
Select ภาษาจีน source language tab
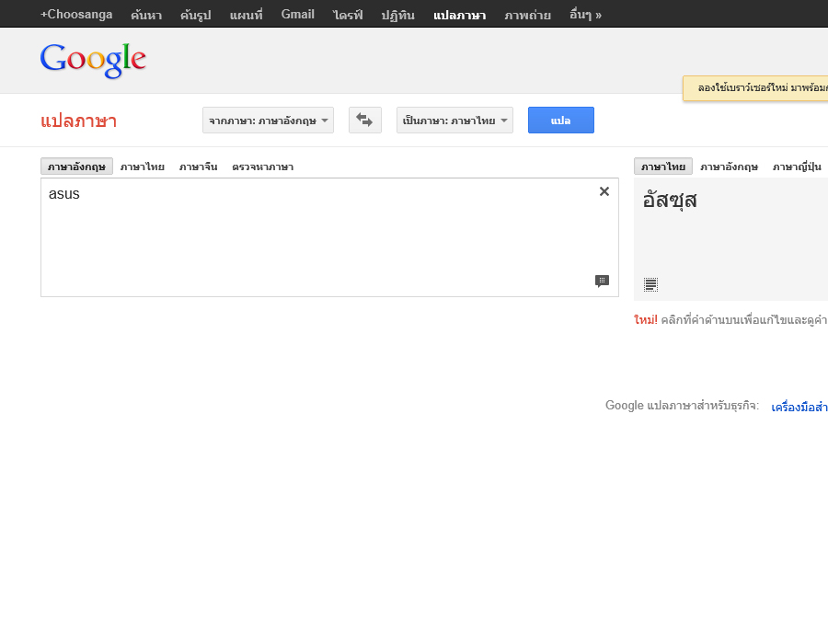click(198, 167)
